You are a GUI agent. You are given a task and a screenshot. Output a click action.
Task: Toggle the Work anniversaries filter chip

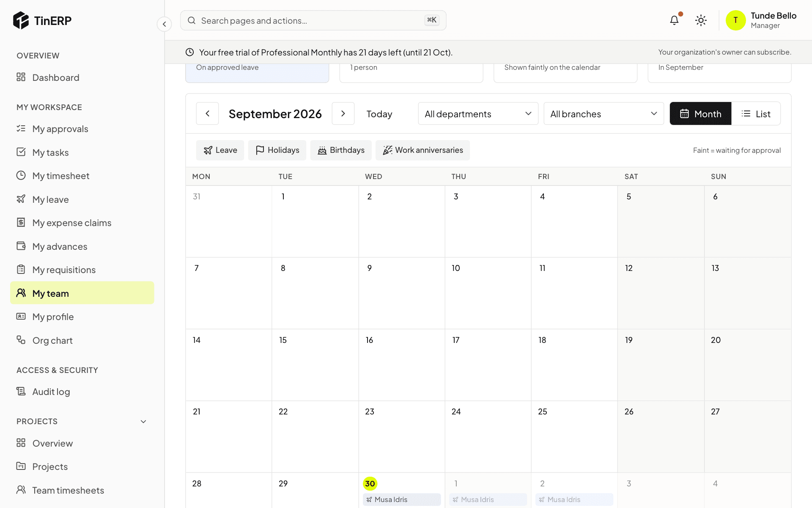(422, 150)
